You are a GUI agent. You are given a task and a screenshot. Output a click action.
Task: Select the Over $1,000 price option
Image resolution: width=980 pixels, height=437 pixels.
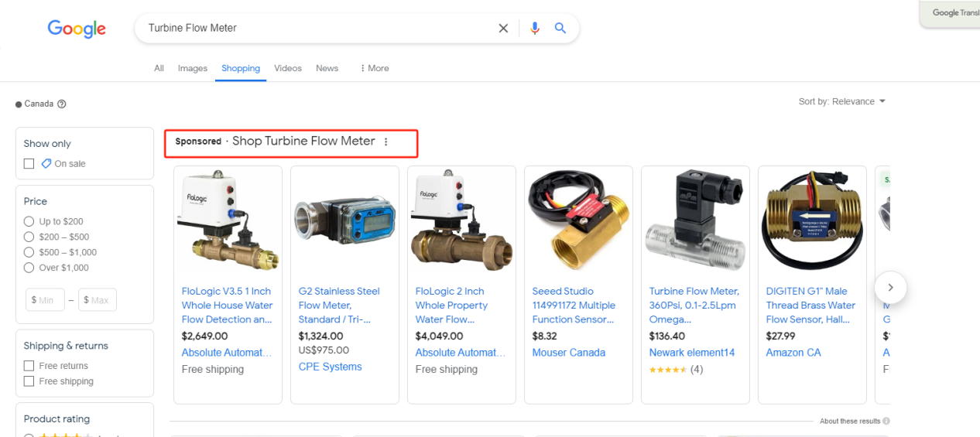click(x=29, y=268)
